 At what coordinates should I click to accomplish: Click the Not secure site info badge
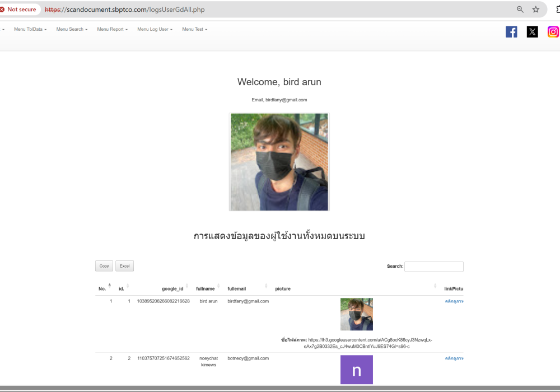point(18,10)
